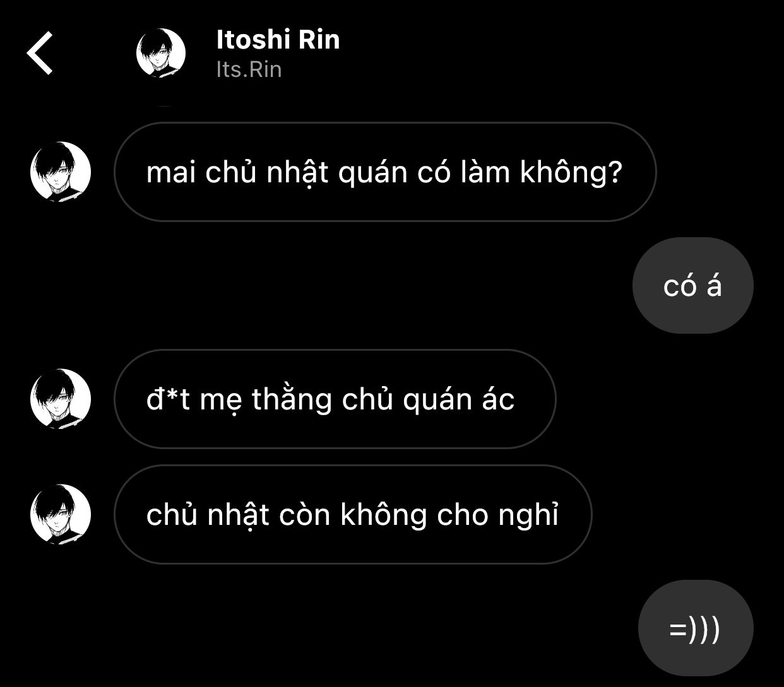Open Itoshi Rin's header profile picture
The image size is (784, 687).
pos(161,53)
